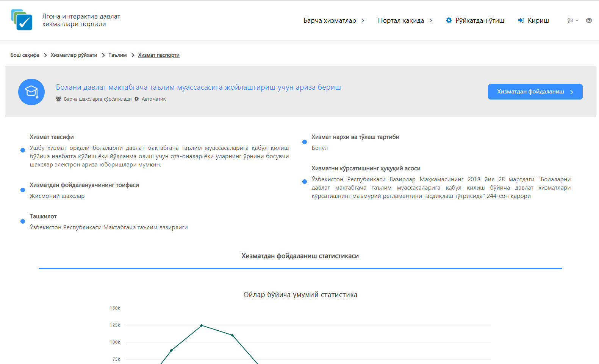Expand the Портал ҳақида menu
The width and height of the screenshot is (599, 364).
point(405,20)
